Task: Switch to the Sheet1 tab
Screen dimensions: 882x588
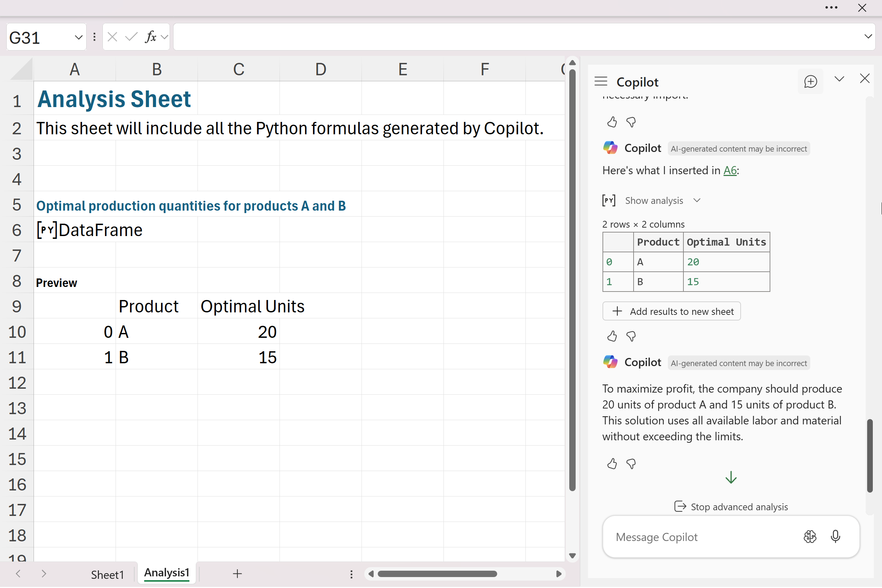Action: click(107, 574)
